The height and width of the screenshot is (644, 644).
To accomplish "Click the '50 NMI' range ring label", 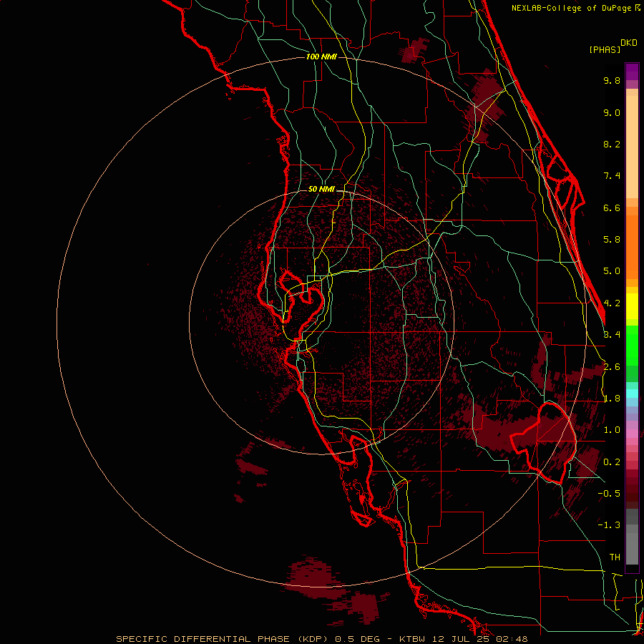I will point(321,190).
